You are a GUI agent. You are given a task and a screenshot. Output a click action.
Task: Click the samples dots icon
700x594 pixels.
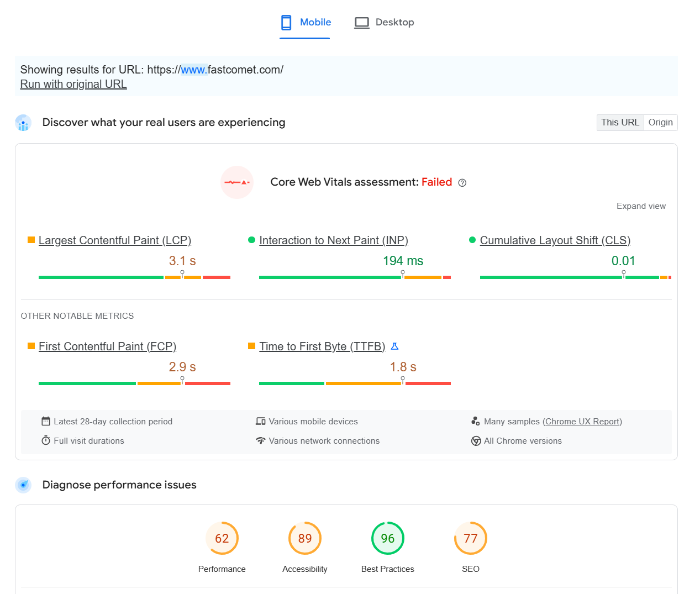[x=476, y=421]
